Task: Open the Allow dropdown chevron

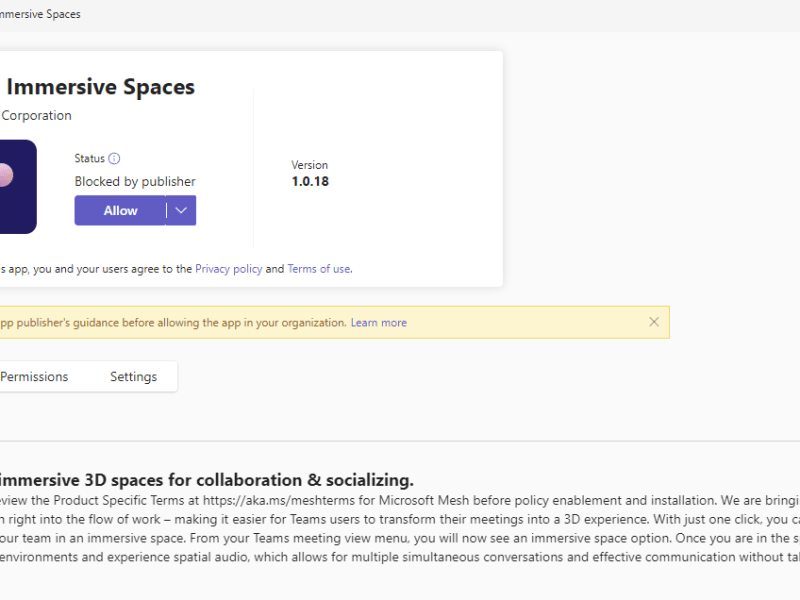Action: (180, 210)
